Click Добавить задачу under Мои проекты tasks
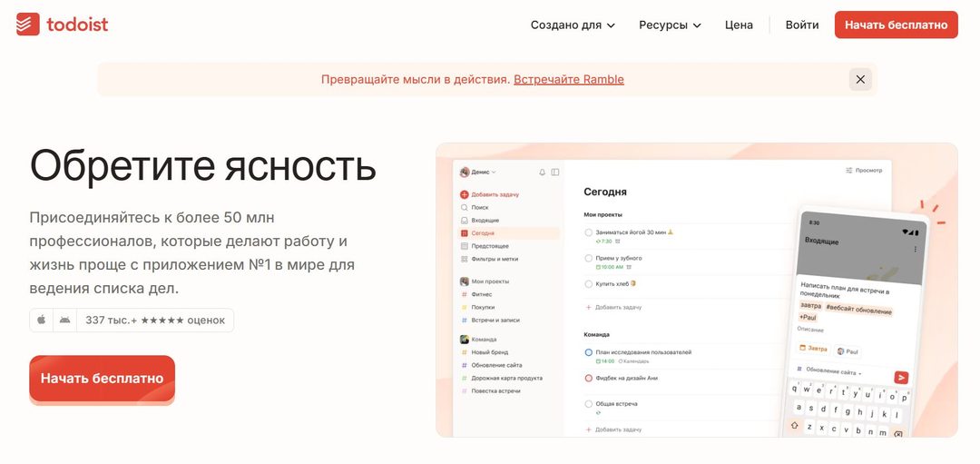Viewport: 980px width, 464px height. [x=613, y=308]
